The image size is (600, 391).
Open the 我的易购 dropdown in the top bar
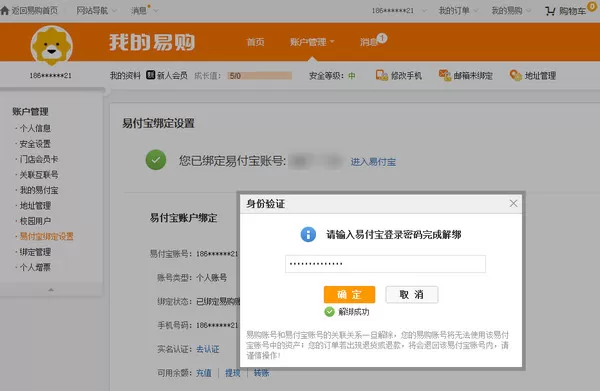528,11
